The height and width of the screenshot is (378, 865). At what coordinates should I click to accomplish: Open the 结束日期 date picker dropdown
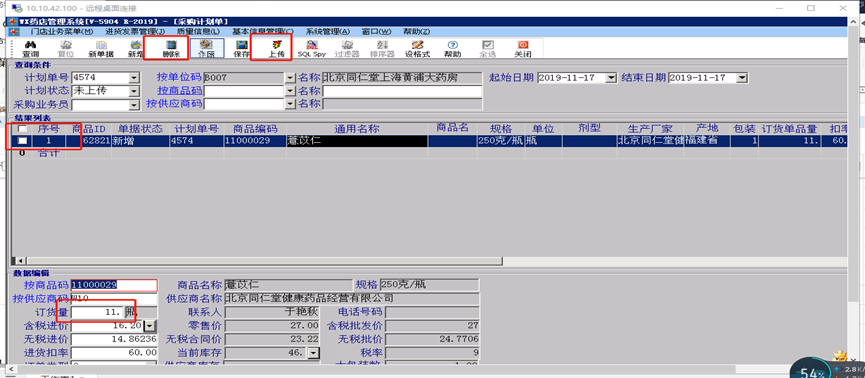point(742,78)
